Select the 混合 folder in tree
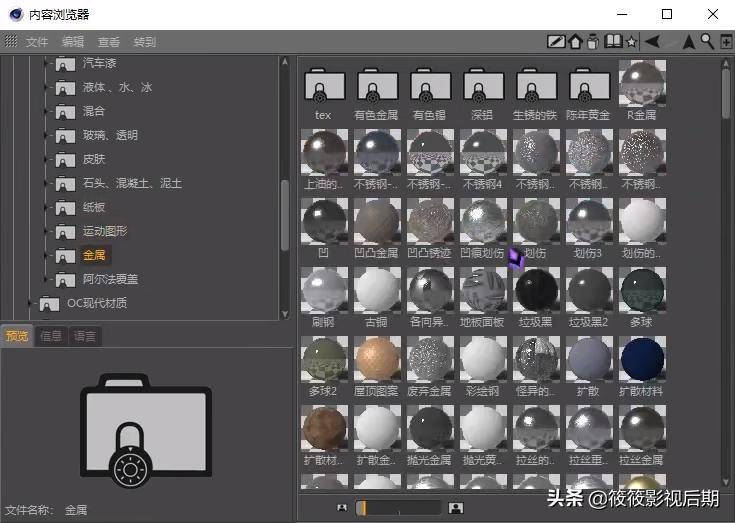 click(x=94, y=111)
